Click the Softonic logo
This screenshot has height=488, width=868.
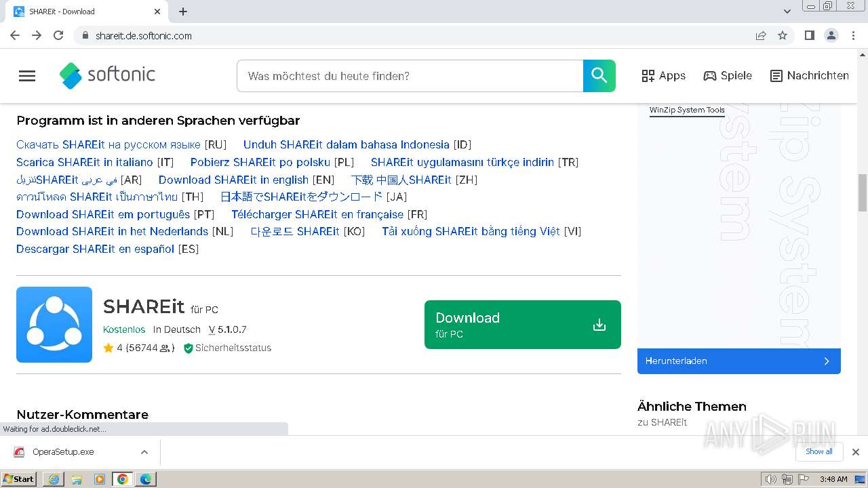coord(107,75)
